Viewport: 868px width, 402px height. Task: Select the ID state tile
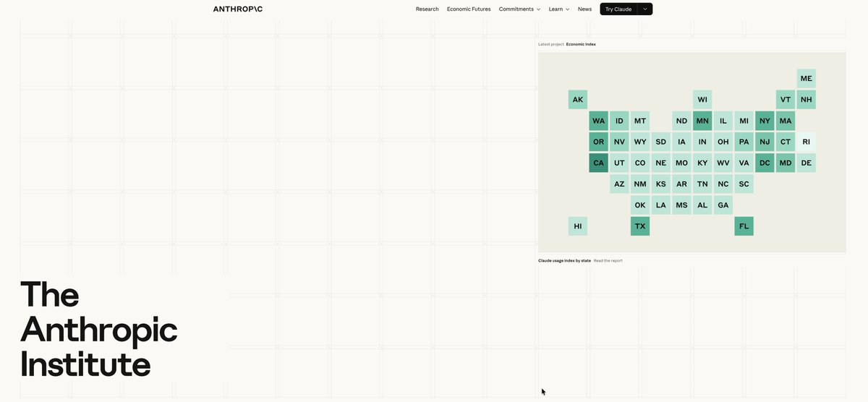click(619, 121)
